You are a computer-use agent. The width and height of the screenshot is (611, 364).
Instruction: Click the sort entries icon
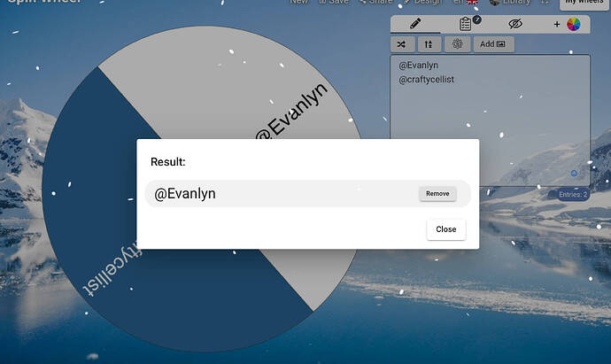point(428,43)
